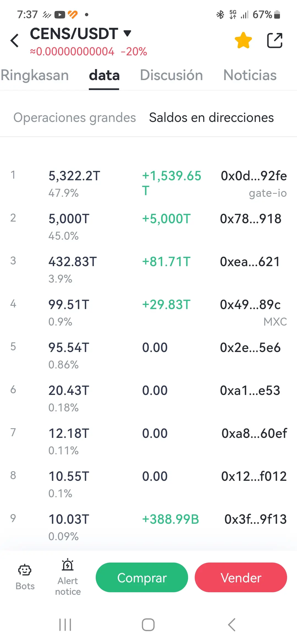This screenshot has height=644, width=297.
Task: Tap Android home navigation button
Action: [x=148, y=625]
